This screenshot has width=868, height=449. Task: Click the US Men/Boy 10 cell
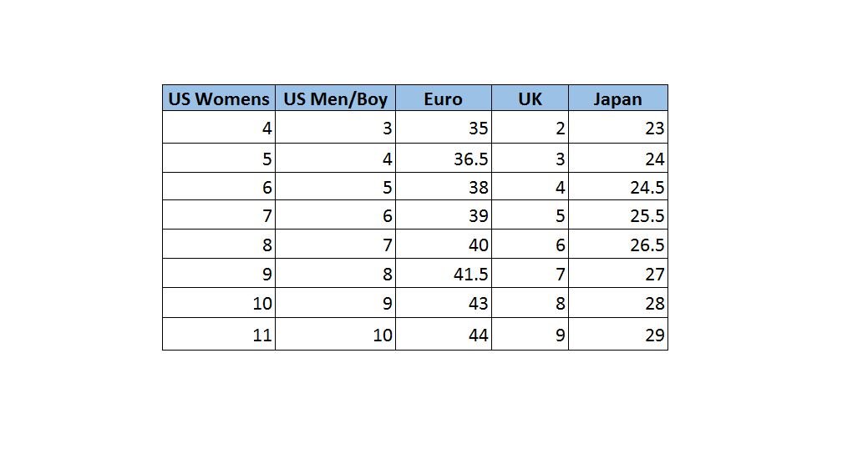tap(335, 335)
